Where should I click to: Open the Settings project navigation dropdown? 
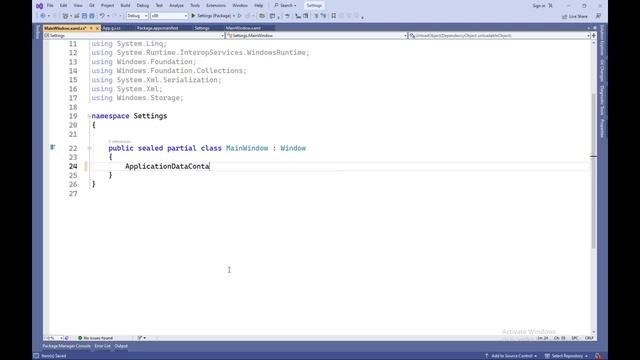134,36
